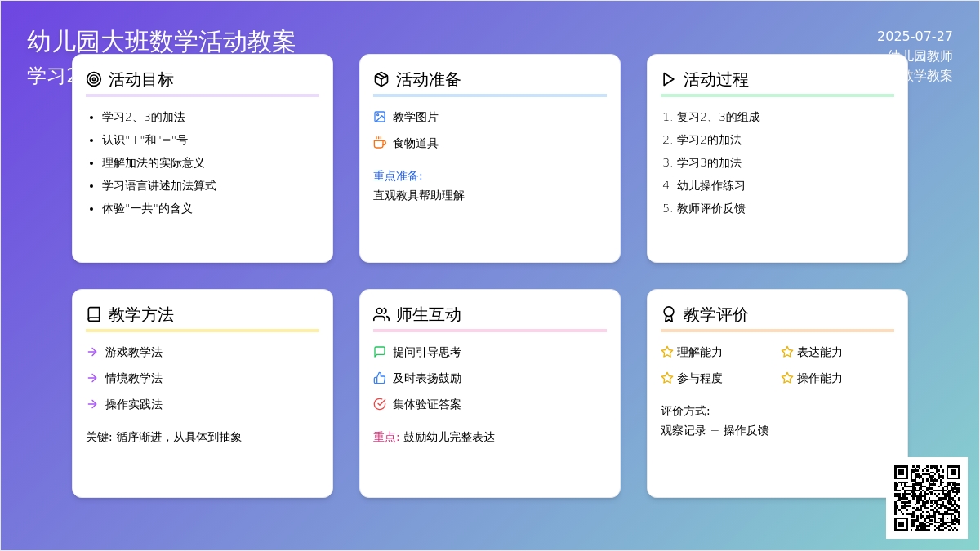Click the 表达能力 rating label
980x551 pixels.
pyautogui.click(x=820, y=352)
